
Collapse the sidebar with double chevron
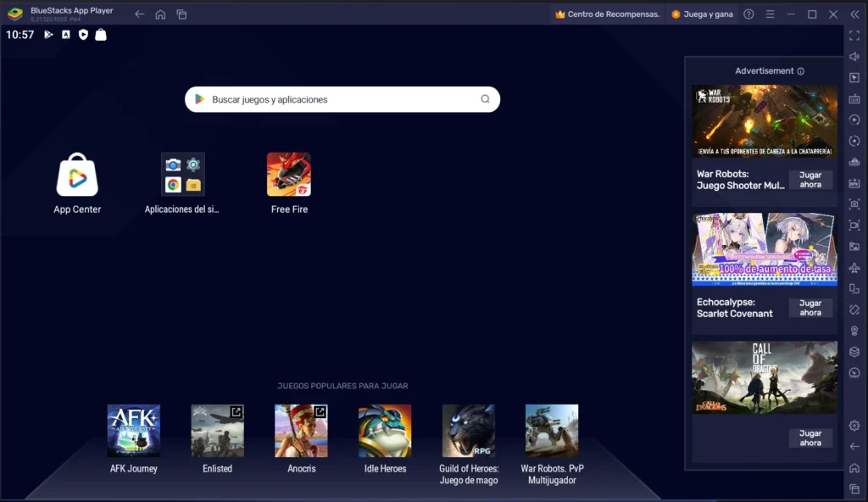[x=854, y=14]
